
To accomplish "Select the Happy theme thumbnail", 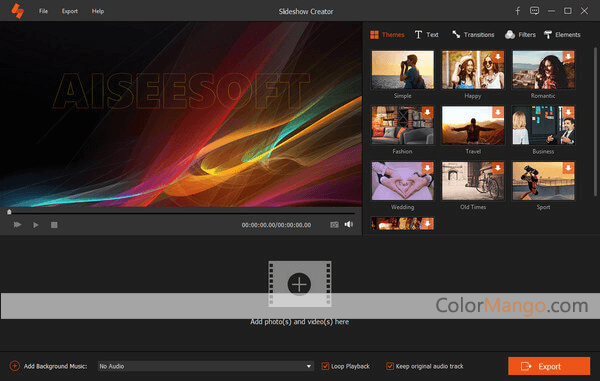I will (x=473, y=70).
